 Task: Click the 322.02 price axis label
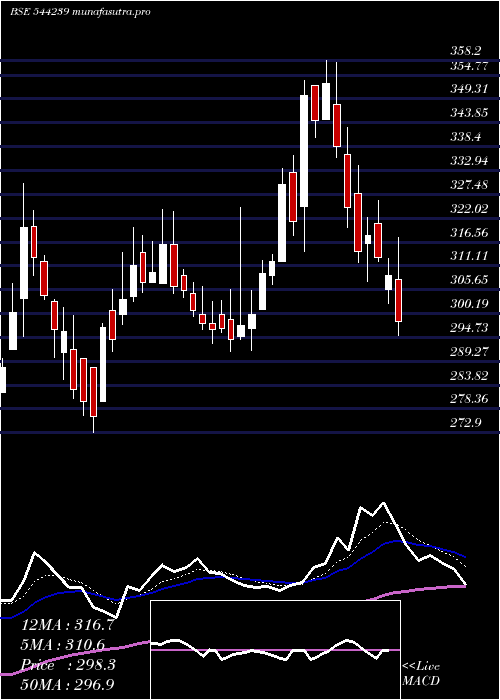tap(469, 209)
